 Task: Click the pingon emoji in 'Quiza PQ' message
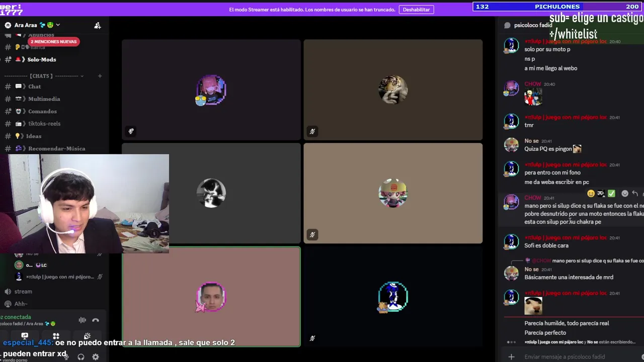tap(577, 149)
